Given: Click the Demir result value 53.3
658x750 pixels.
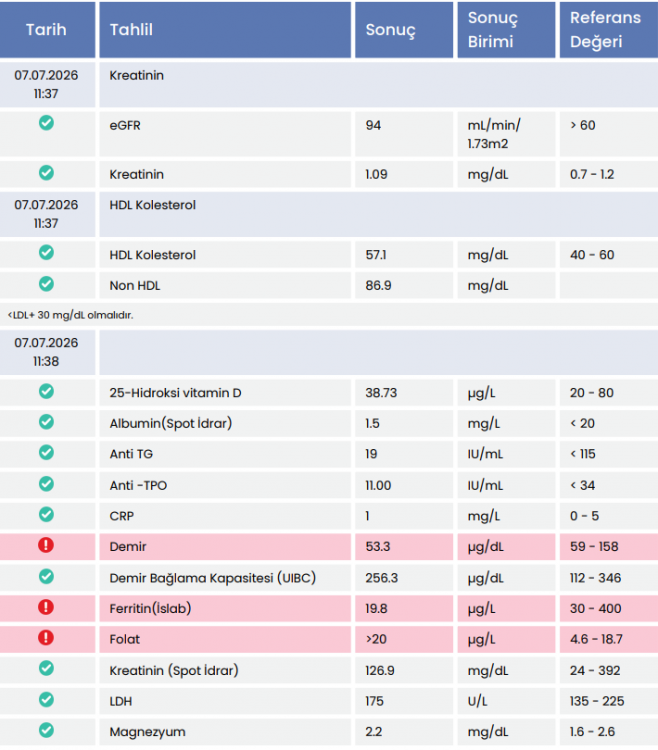Looking at the screenshot, I should [378, 547].
